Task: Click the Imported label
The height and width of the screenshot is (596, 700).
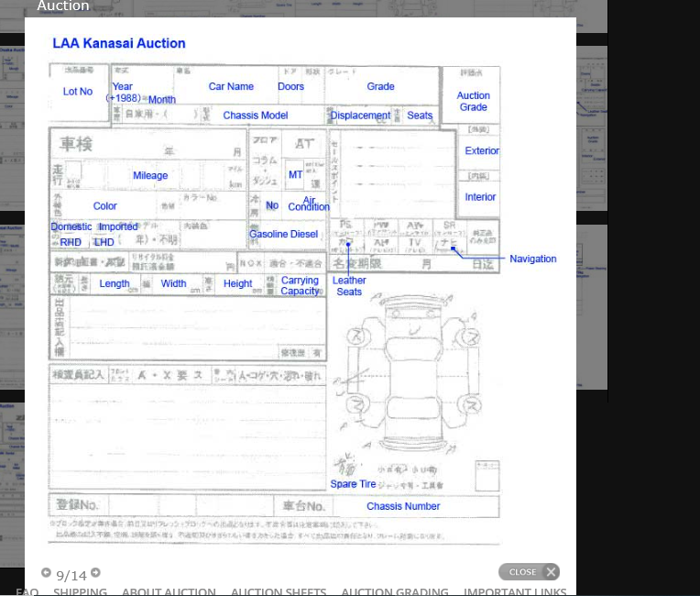Action: (118, 226)
